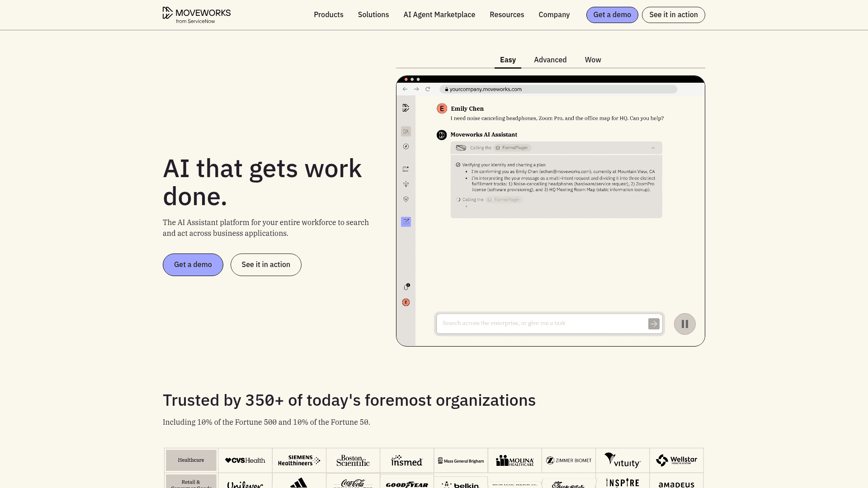The image size is (868, 488).
Task: Open the compass discover icon in the sidebar
Action: [406, 146]
